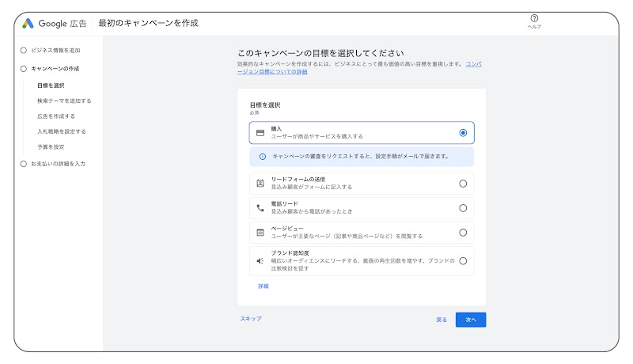Go to 入札戦略を設定する sub-step

(62, 131)
